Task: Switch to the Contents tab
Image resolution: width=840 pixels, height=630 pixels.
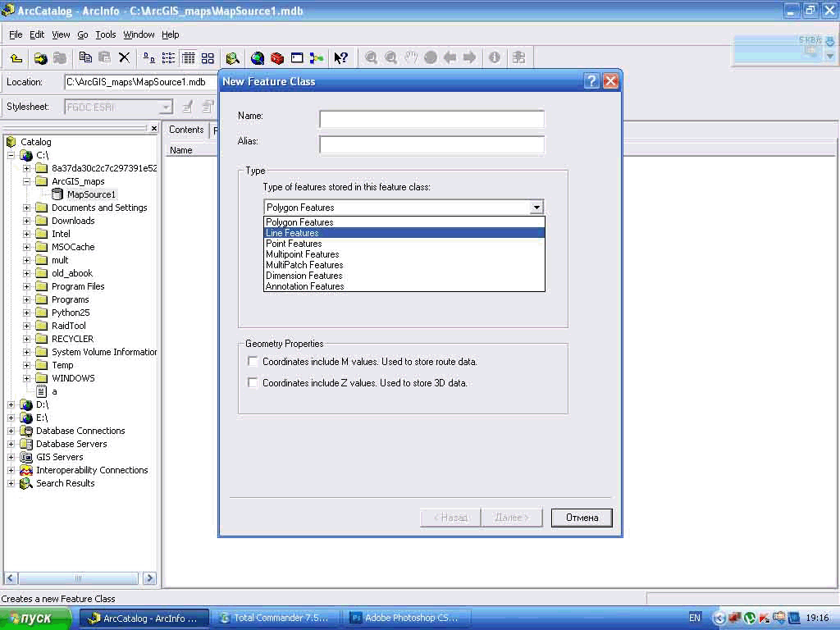Action: pos(186,130)
